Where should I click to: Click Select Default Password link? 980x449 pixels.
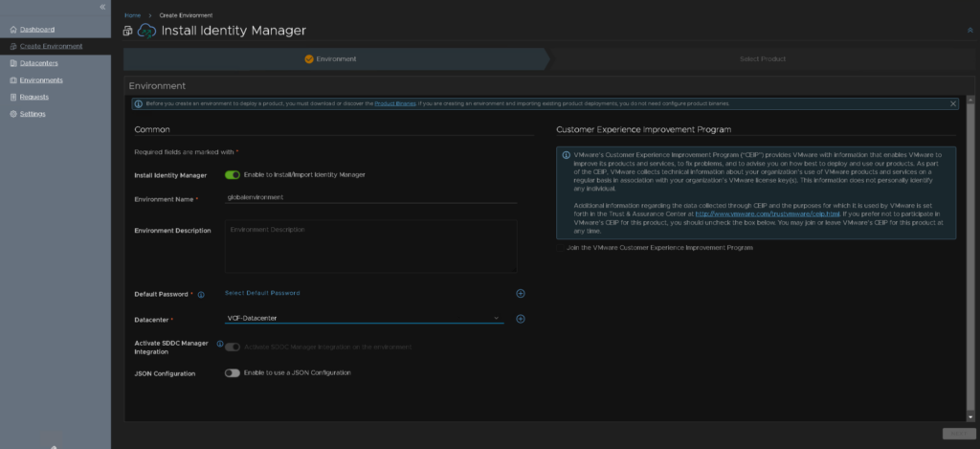pyautogui.click(x=262, y=293)
